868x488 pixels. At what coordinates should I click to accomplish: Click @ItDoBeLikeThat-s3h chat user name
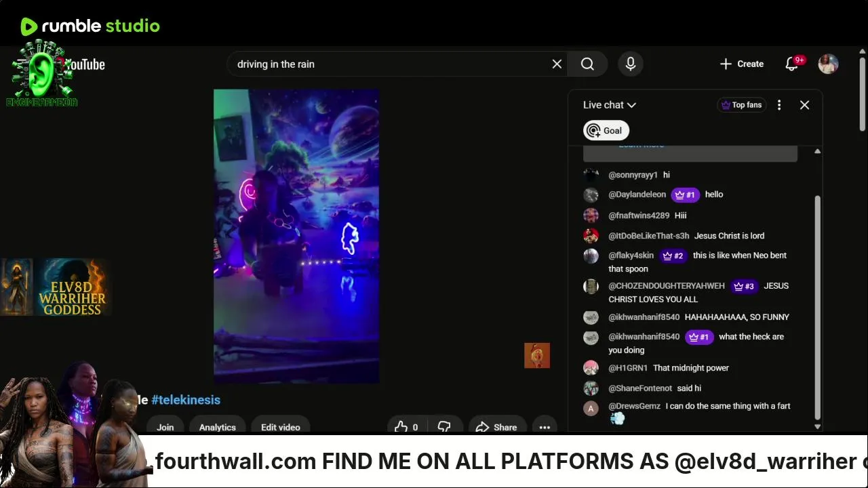[x=648, y=236]
